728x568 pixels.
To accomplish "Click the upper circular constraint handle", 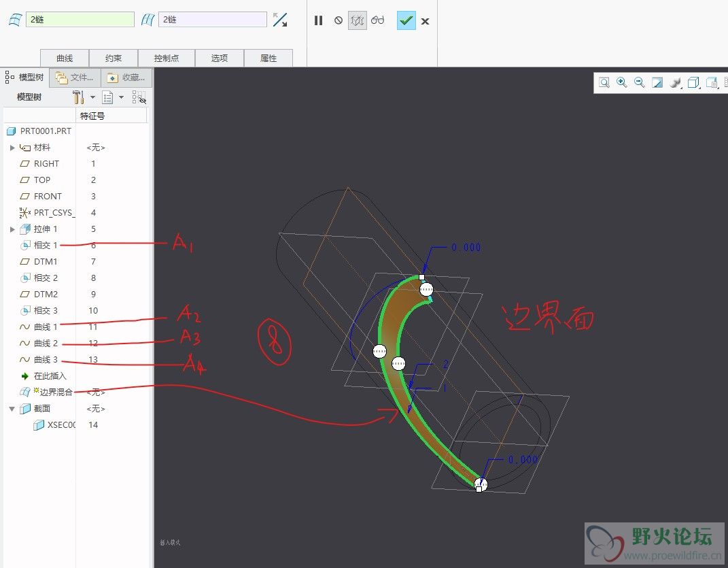I will tap(426, 290).
